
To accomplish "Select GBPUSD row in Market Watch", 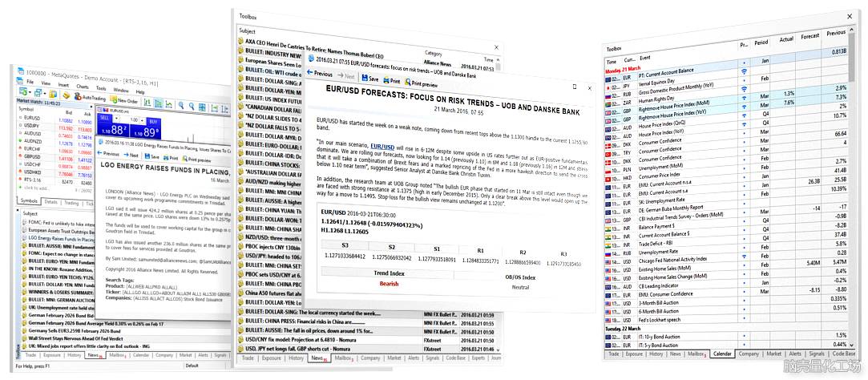I will 56,156.
